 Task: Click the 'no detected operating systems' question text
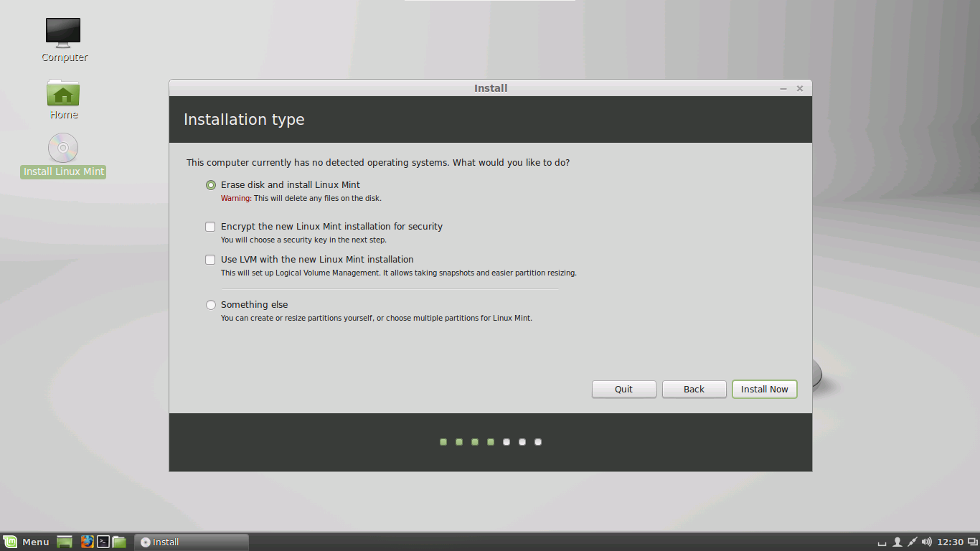(378, 163)
